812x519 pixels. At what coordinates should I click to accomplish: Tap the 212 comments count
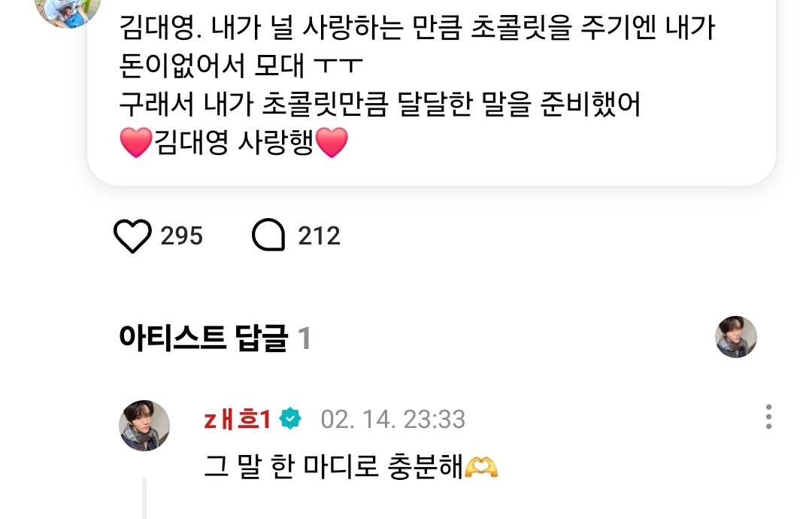319,235
